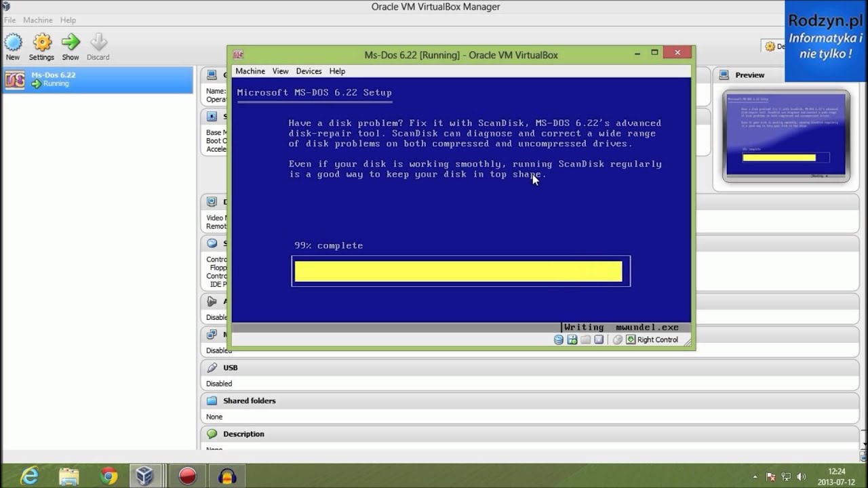Click the yellow setup progress bar
The image size is (868, 488).
click(x=458, y=271)
